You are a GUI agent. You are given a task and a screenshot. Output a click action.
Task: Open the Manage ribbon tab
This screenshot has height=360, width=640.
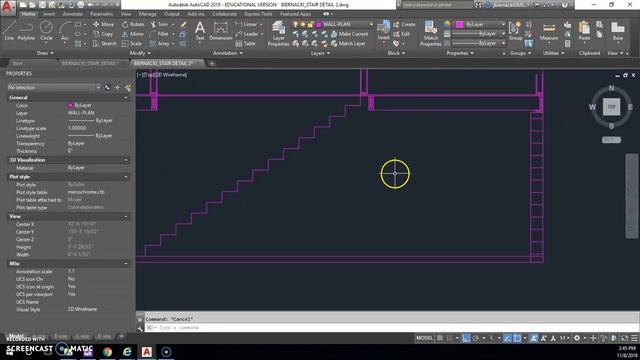coord(147,14)
